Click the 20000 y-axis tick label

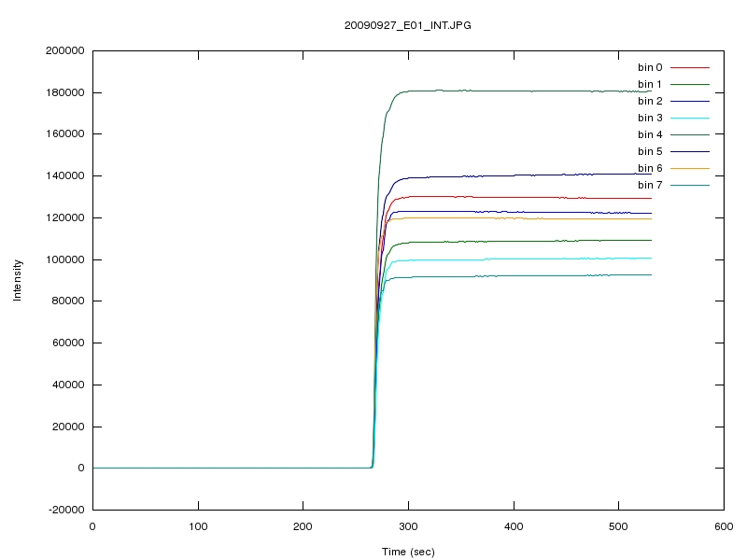pos(68,427)
